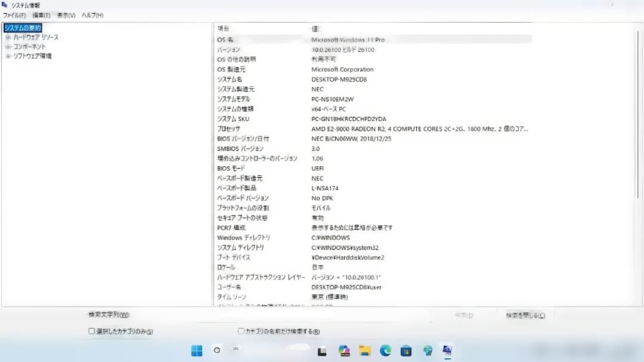Launch Microsoft Edge from the taskbar
This screenshot has height=362, width=644.
(x=385, y=351)
